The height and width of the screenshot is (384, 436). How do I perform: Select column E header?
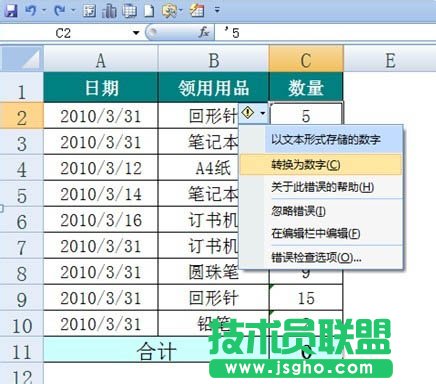(x=390, y=59)
